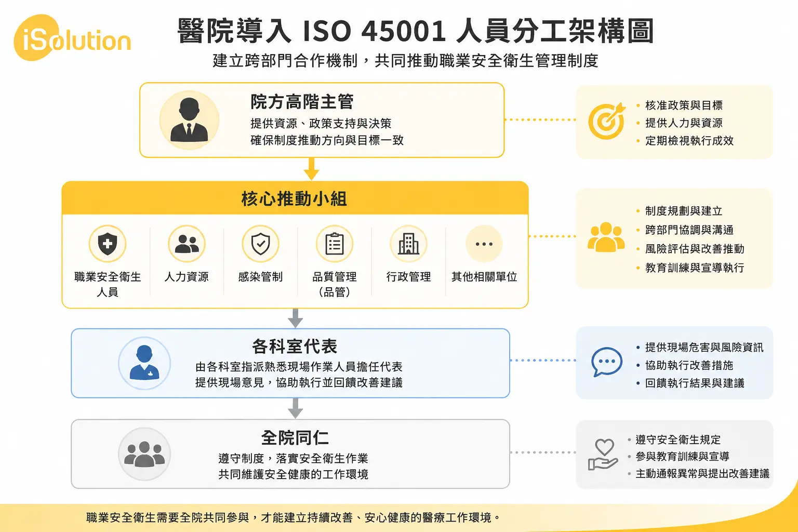Viewport: 798px width, 532px height.
Task: Click the executive in suit icon
Action: point(189,120)
